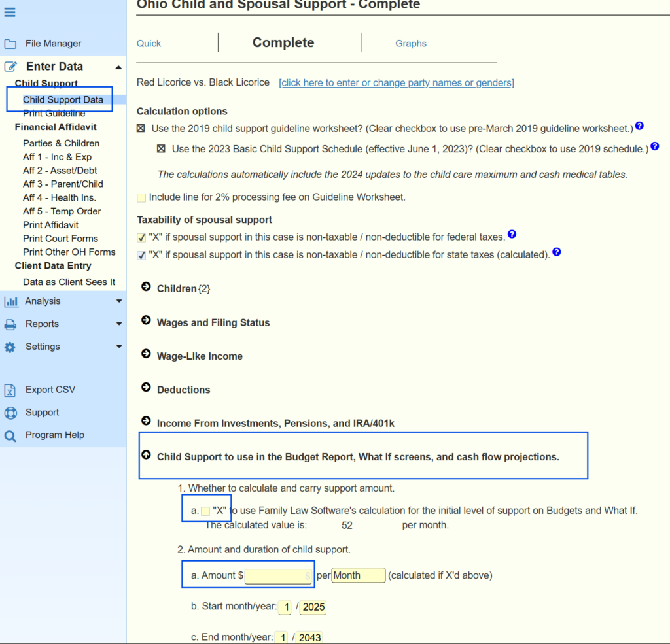This screenshot has height=644, width=670.
Task: Click the Start month field
Action: click(285, 607)
